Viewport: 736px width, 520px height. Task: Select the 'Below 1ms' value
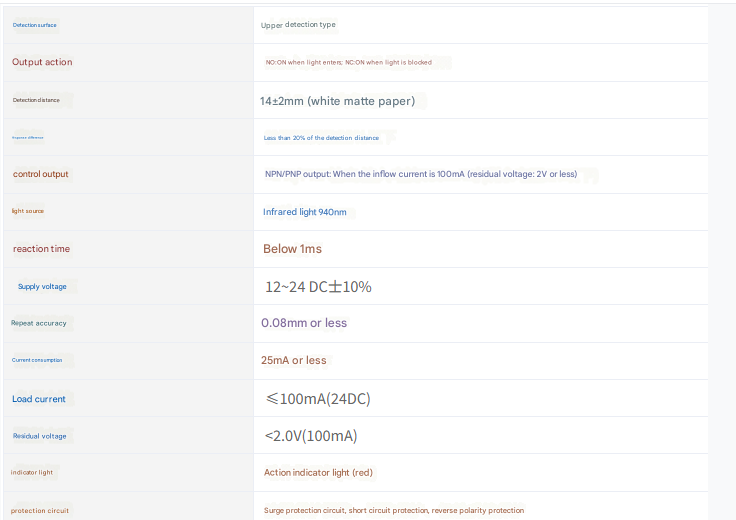tap(292, 249)
